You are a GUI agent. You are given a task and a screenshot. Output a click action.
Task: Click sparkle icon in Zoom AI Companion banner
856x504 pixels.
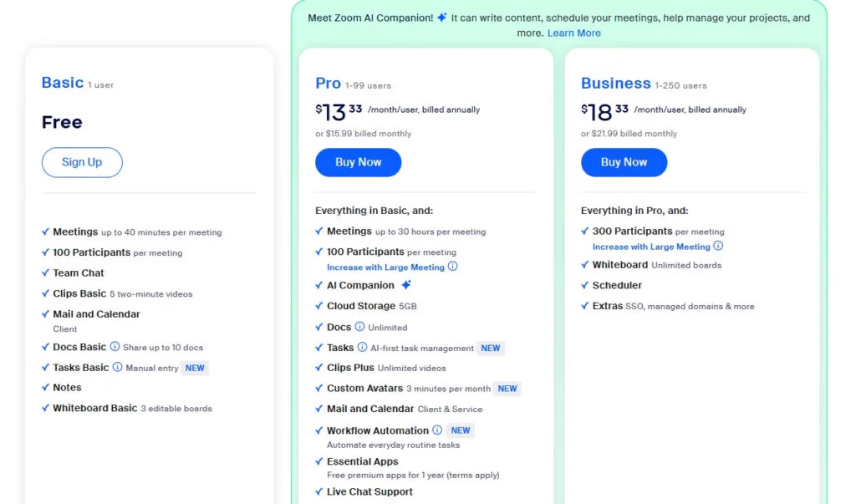tap(442, 18)
